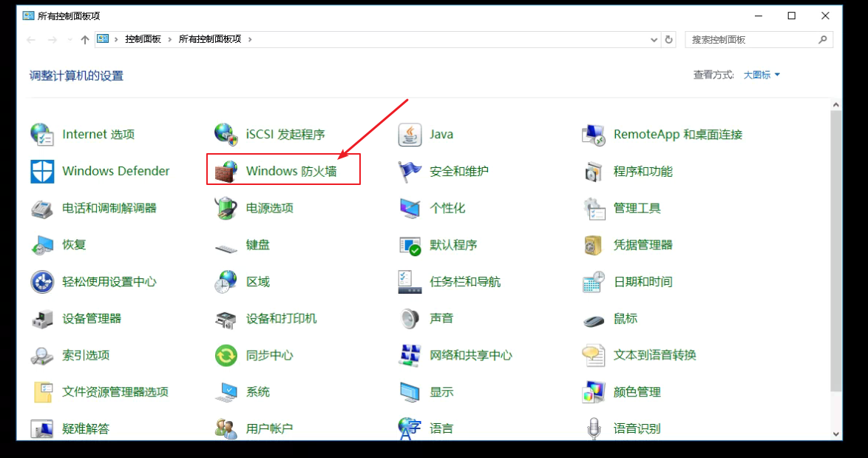
Task: Expand chevron after 所有控制面板项 breadcrumb
Action: tap(250, 39)
